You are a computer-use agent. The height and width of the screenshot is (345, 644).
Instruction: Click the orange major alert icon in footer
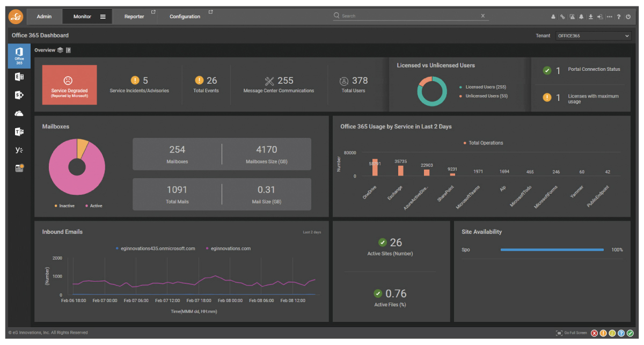(x=603, y=333)
